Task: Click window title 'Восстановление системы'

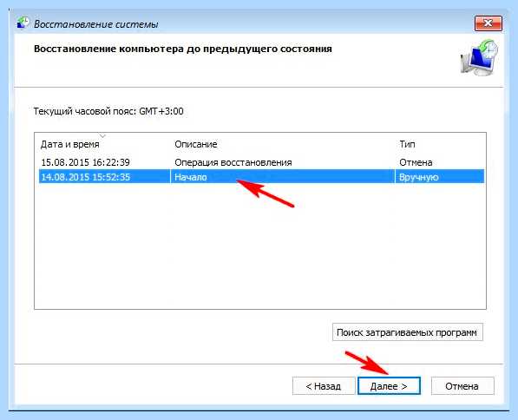Action: pyautogui.click(x=96, y=24)
